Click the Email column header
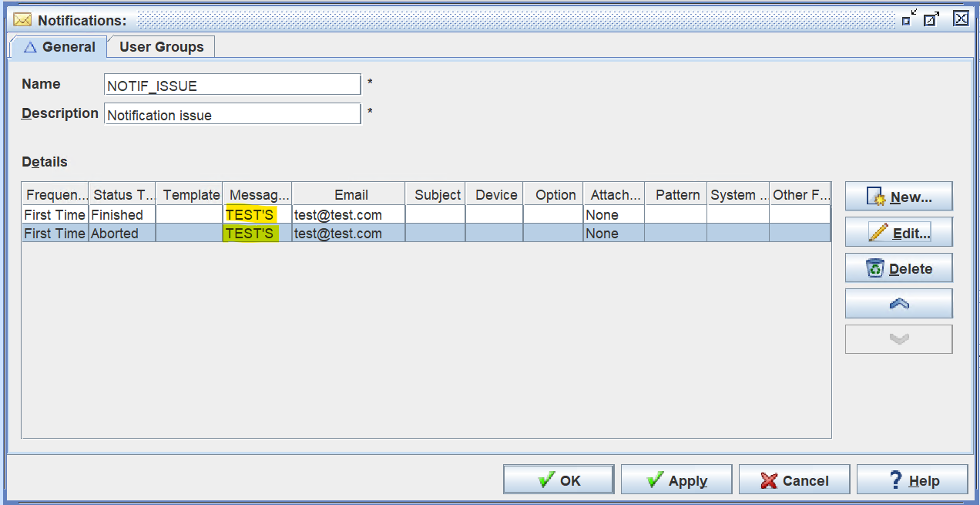Screen dimensions: 980x505 point(349,194)
